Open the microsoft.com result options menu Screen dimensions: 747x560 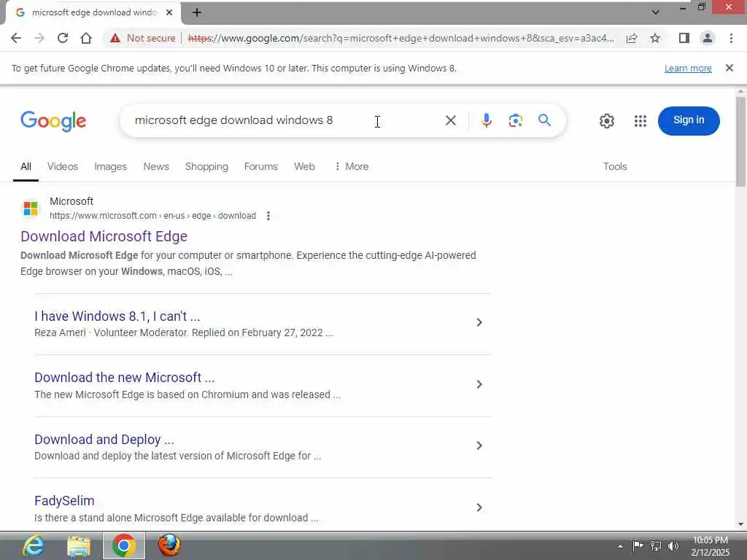coord(268,216)
